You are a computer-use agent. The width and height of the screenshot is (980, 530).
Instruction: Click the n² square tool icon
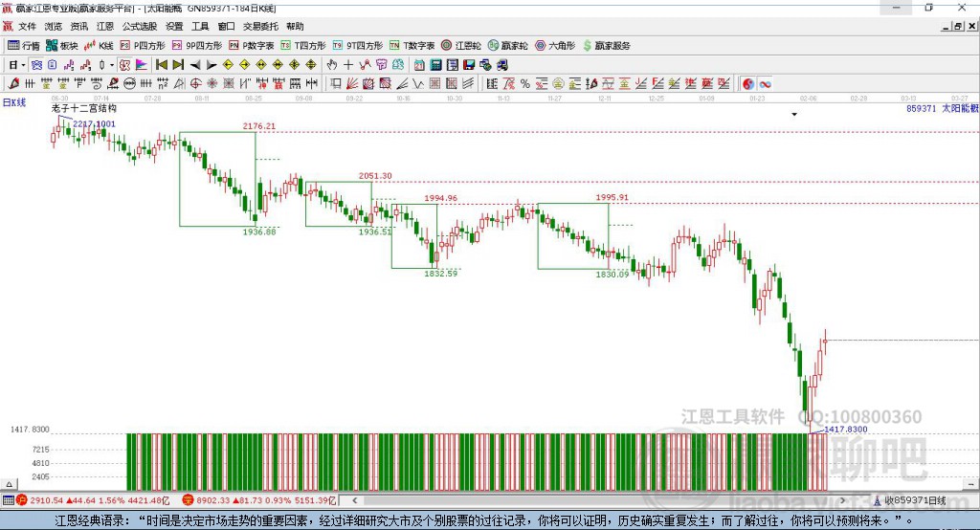(x=163, y=84)
